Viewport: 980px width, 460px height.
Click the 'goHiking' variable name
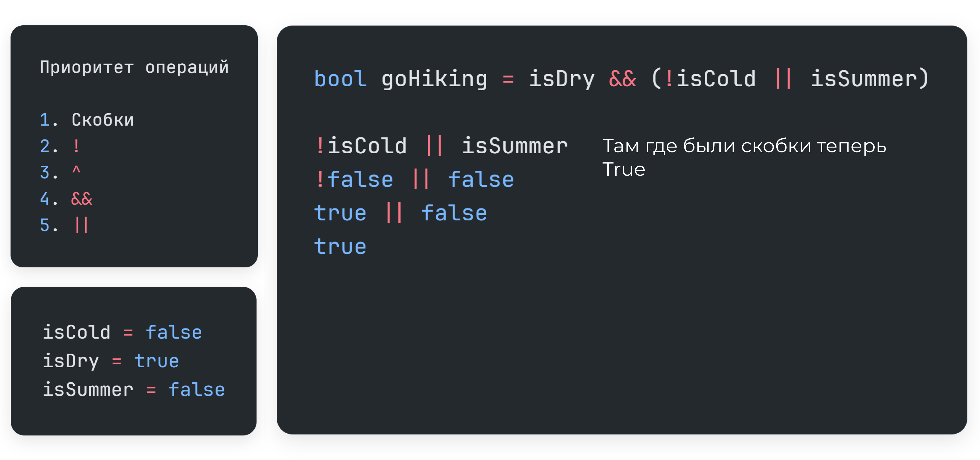point(434,79)
